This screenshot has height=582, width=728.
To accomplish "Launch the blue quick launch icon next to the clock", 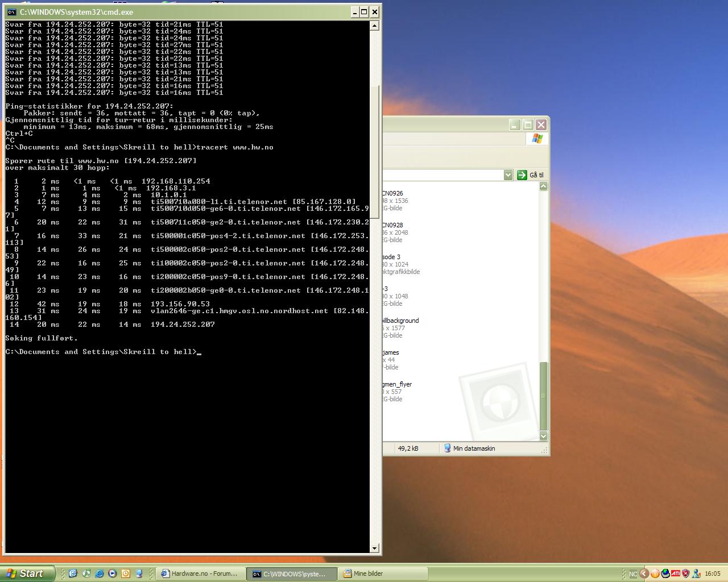I will tap(139, 574).
